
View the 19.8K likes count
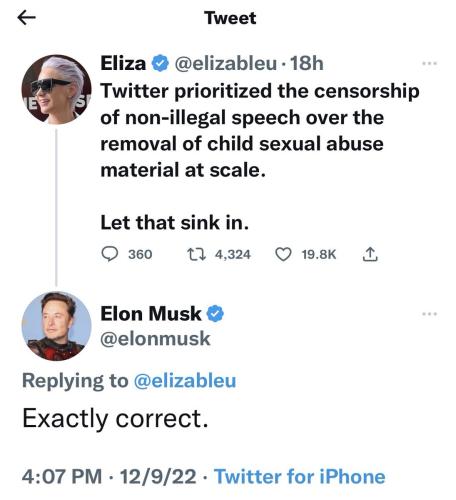click(319, 255)
